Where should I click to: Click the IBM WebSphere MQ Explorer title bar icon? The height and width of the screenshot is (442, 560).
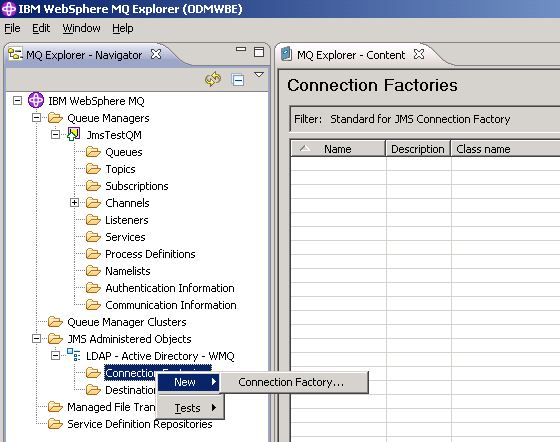coord(9,9)
